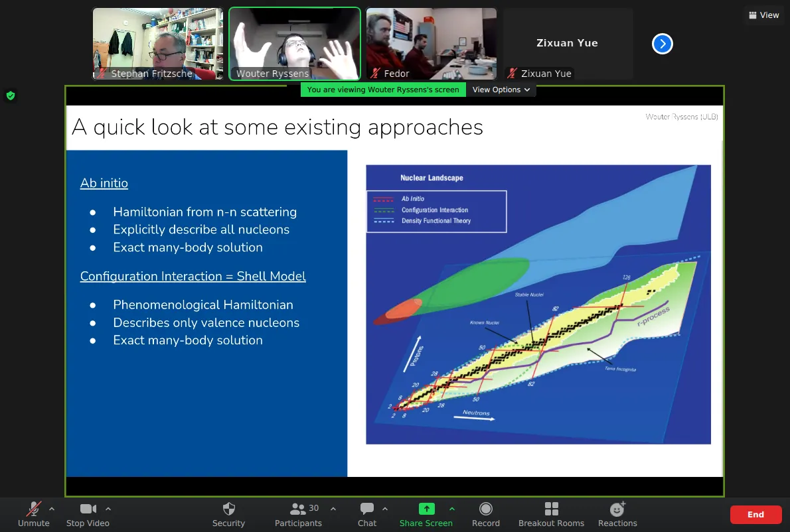The height and width of the screenshot is (532, 790).
Task: Click 'Hamiltonian from n-n scattering' bullet
Action: coord(204,212)
